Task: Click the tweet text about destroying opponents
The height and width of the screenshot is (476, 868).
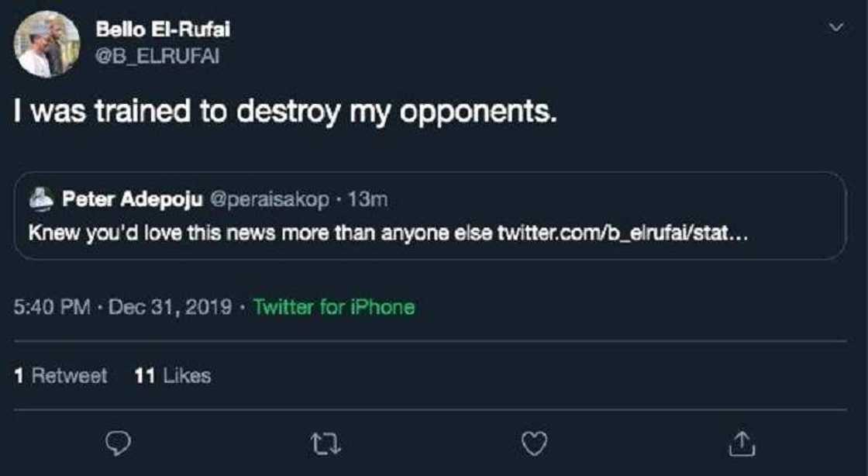Action: point(285,113)
